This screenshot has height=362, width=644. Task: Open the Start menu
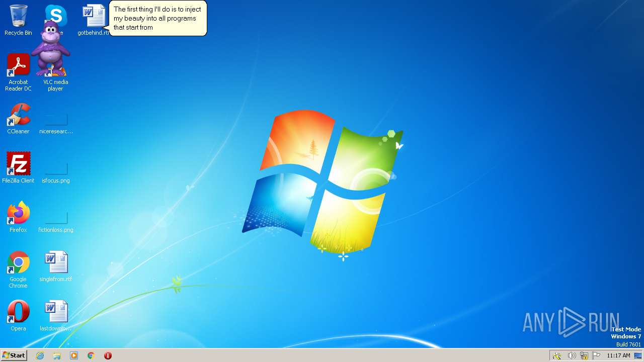[14, 355]
